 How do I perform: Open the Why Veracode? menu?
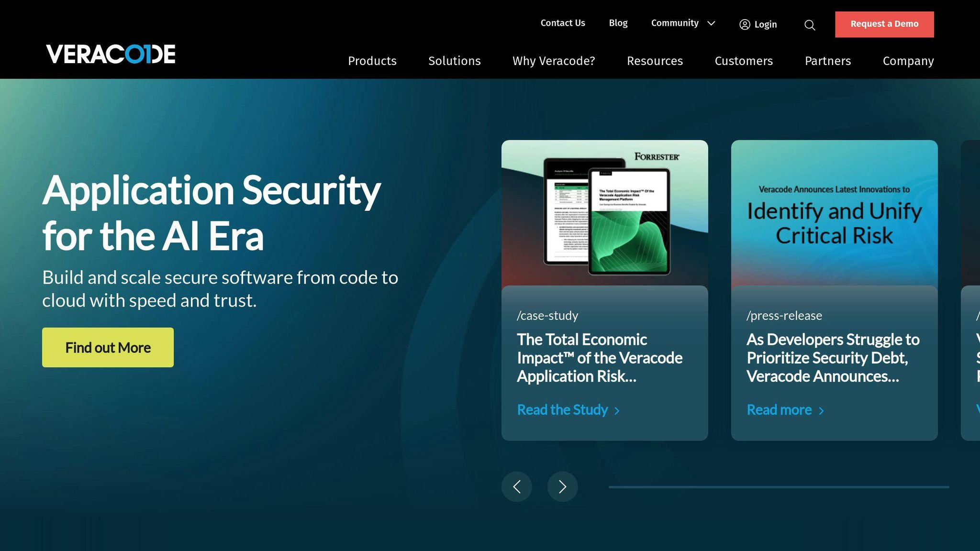tap(554, 61)
